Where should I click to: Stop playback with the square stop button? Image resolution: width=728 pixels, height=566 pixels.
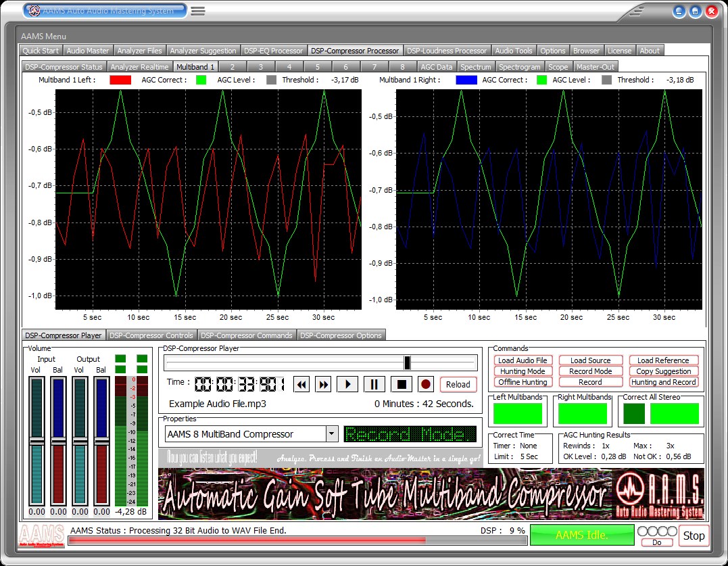[402, 385]
